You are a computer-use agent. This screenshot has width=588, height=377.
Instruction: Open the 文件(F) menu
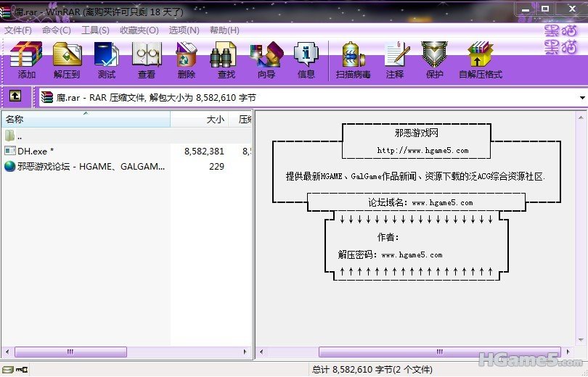(18, 30)
